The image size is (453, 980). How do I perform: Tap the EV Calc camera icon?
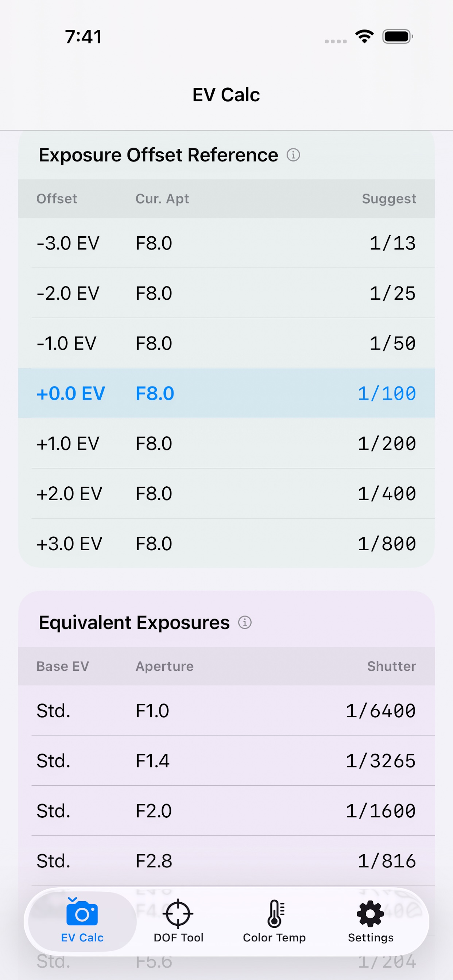82,912
